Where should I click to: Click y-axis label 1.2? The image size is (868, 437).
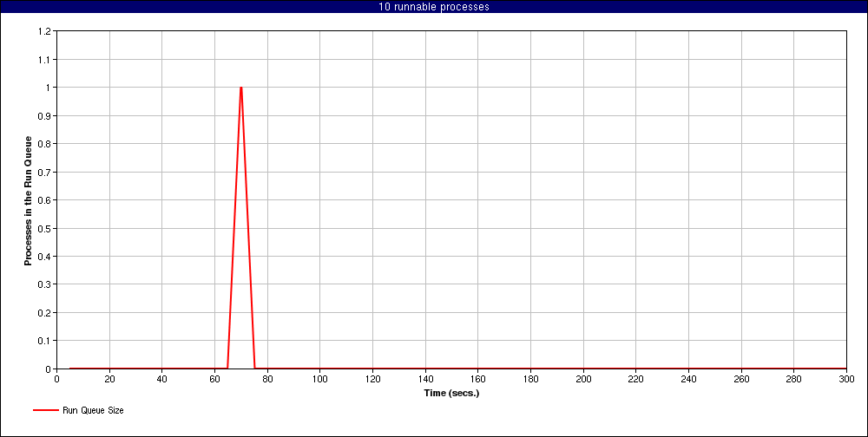click(44, 31)
